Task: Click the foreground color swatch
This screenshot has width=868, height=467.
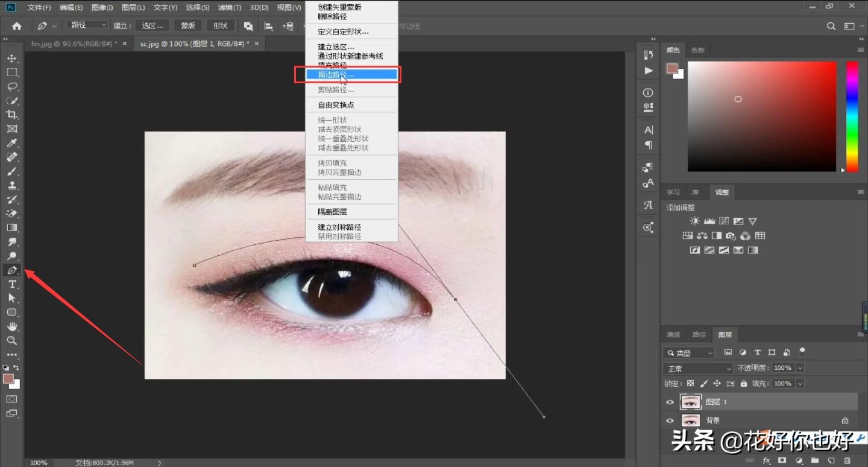Action: (9, 379)
